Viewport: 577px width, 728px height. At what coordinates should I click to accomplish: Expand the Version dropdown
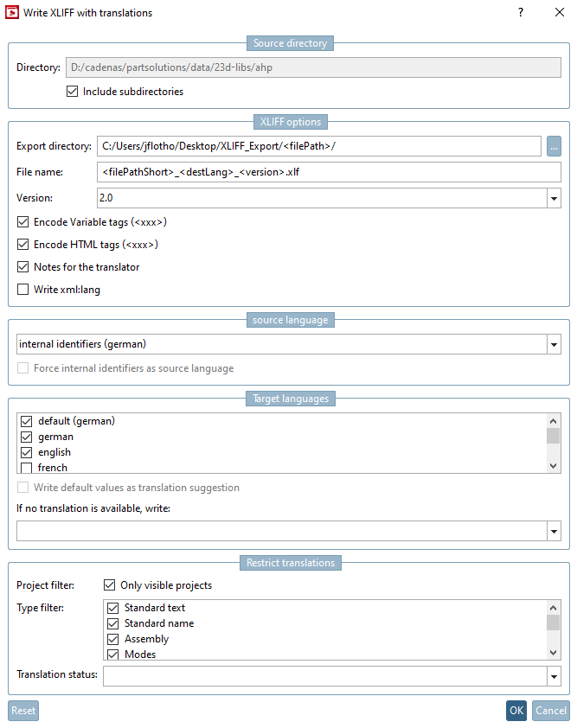pos(554,198)
